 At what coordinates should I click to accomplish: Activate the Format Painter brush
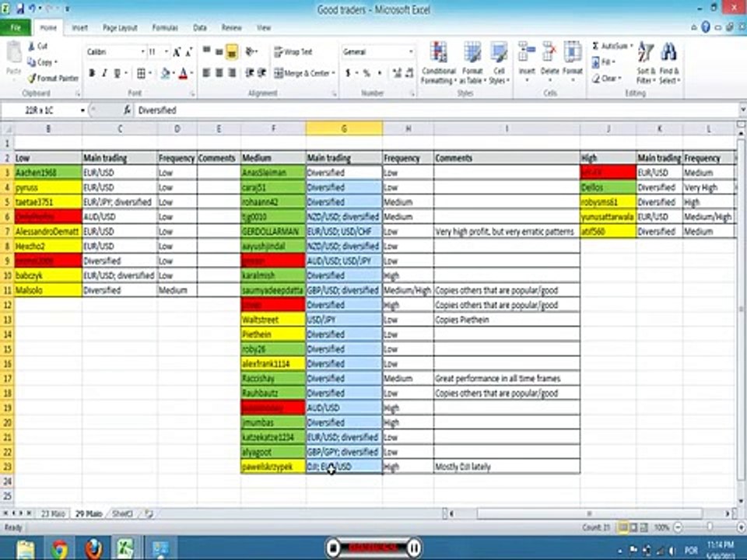coord(31,78)
